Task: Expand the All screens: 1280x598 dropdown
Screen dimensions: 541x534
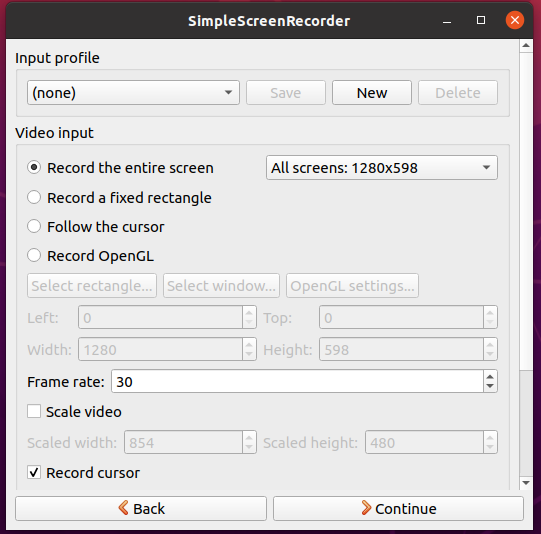Action: [x=382, y=168]
